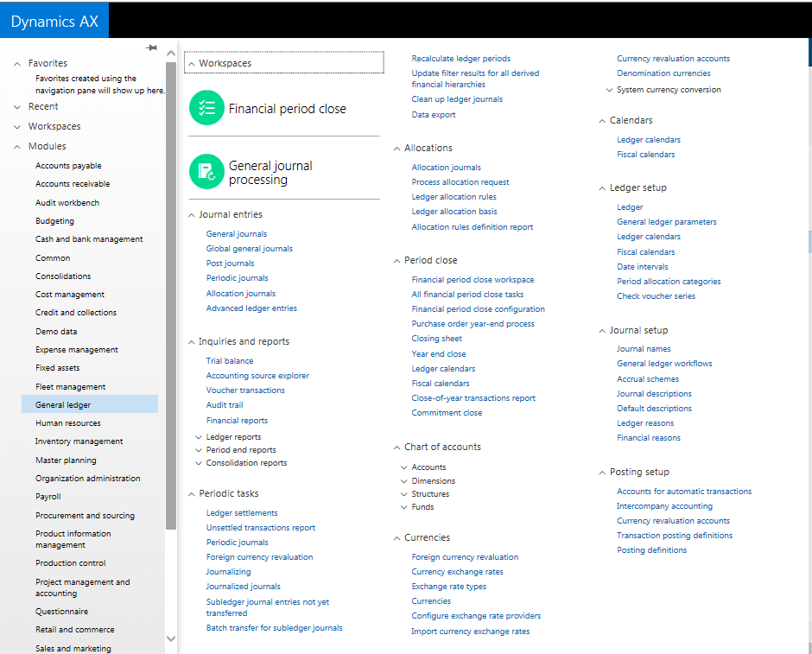The width and height of the screenshot is (812, 654).
Task: Click the General journal processing workspace icon
Action: click(x=206, y=172)
